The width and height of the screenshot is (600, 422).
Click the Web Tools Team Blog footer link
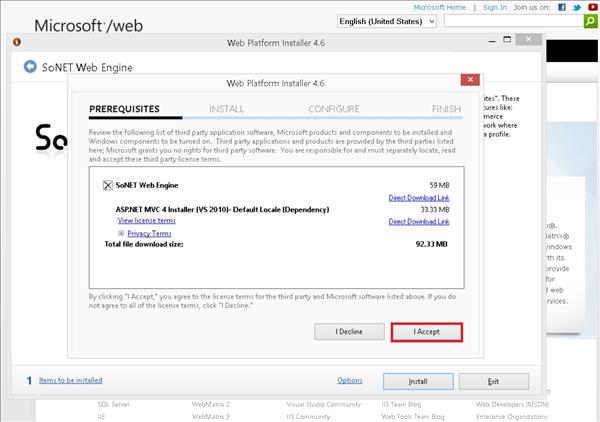pyautogui.click(x=413, y=416)
